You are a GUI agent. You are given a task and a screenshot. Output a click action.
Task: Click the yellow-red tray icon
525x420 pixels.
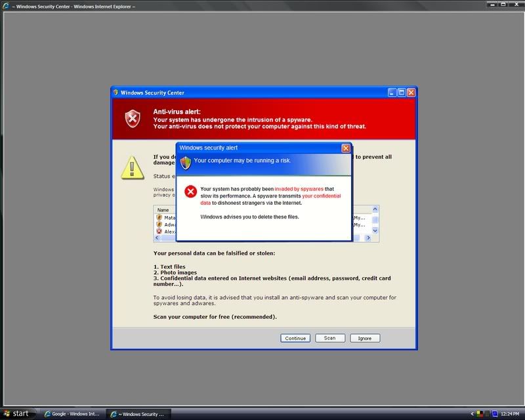pos(480,414)
